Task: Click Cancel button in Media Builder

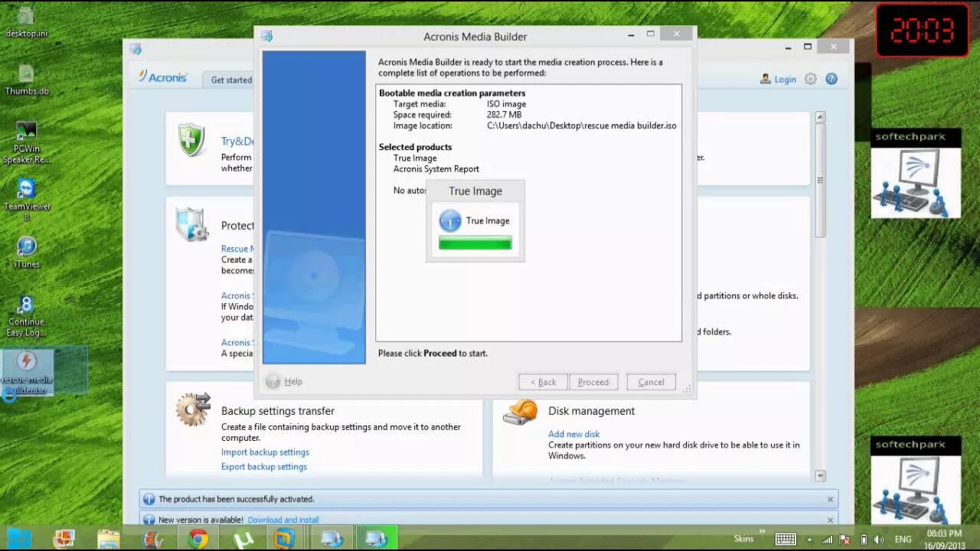Action: pos(651,382)
